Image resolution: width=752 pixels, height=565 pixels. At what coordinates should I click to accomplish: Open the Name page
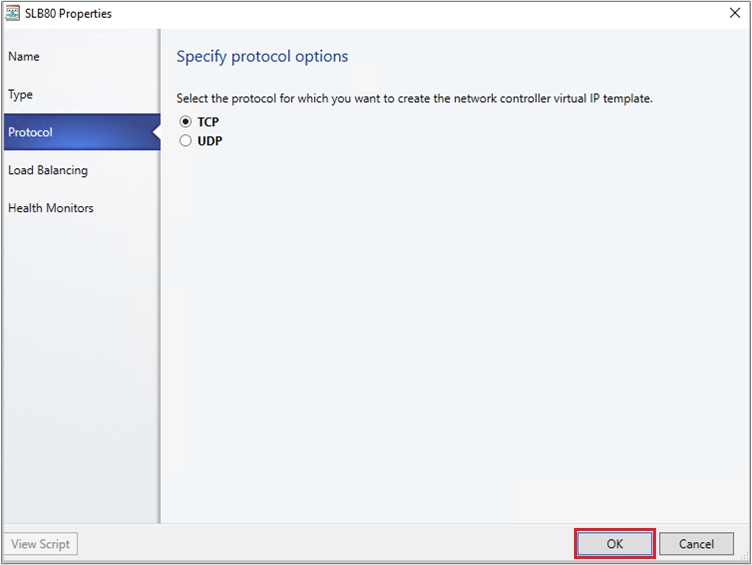(x=24, y=57)
